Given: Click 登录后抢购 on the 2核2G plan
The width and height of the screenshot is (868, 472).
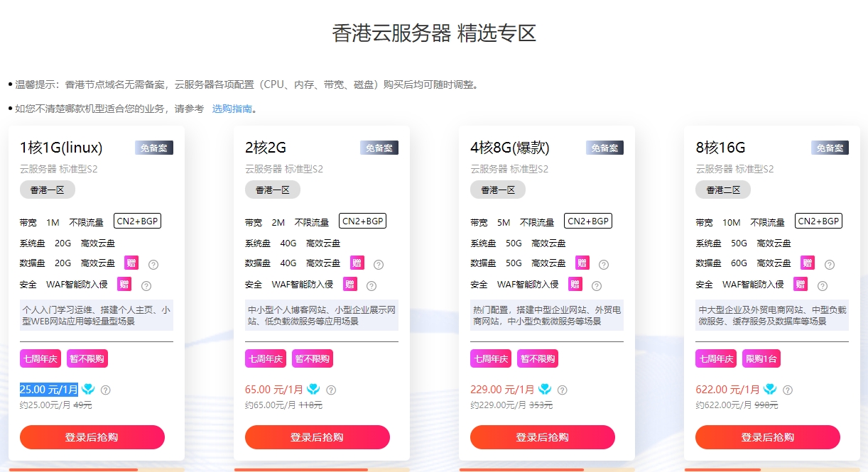Looking at the screenshot, I should pos(318,437).
